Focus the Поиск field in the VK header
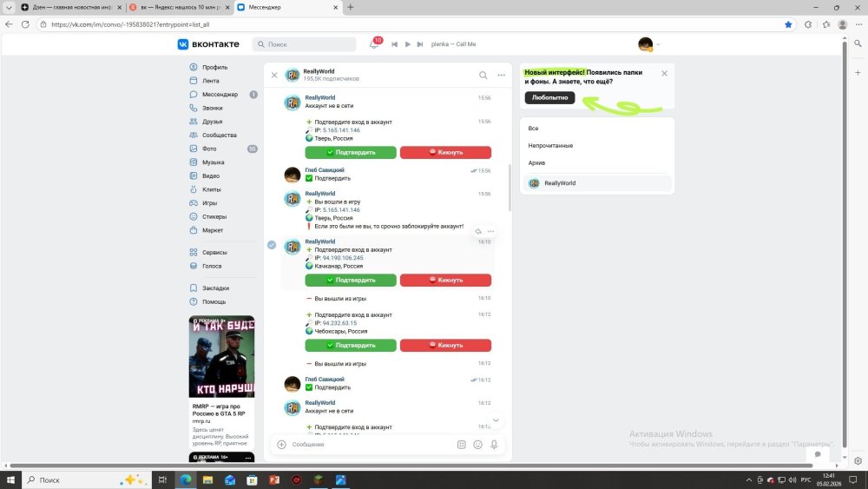Viewport: 868px width, 489px height. coord(305,44)
